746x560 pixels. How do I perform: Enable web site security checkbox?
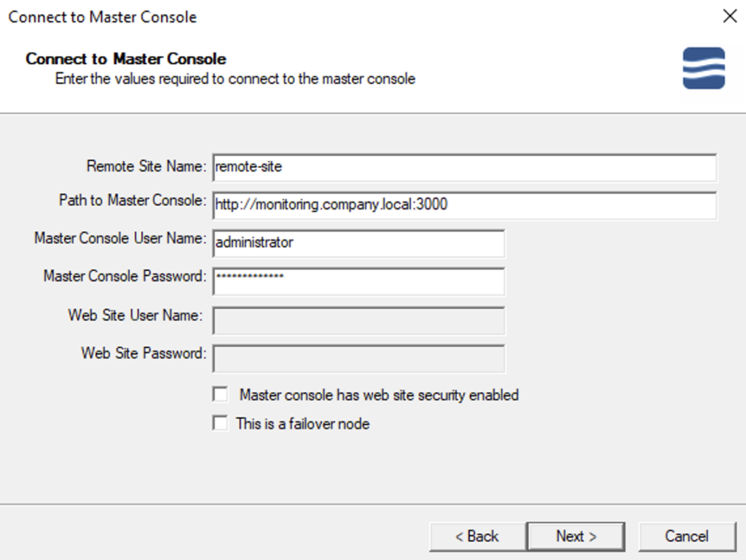(220, 395)
